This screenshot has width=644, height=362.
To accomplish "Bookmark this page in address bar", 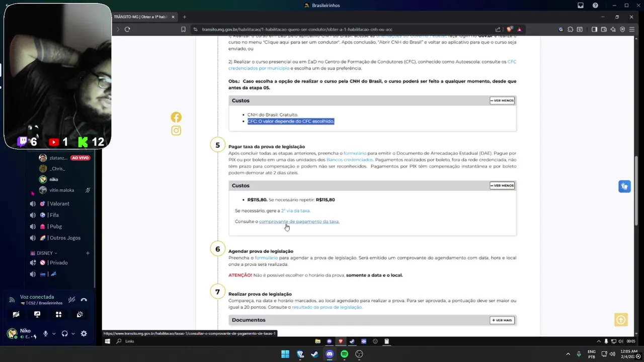I will click(x=183, y=29).
